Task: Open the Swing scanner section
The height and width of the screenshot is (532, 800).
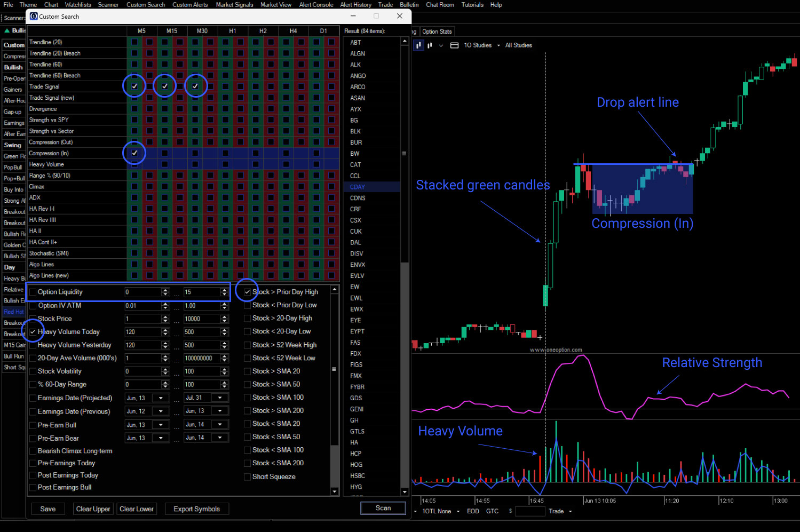Action: tap(13, 145)
